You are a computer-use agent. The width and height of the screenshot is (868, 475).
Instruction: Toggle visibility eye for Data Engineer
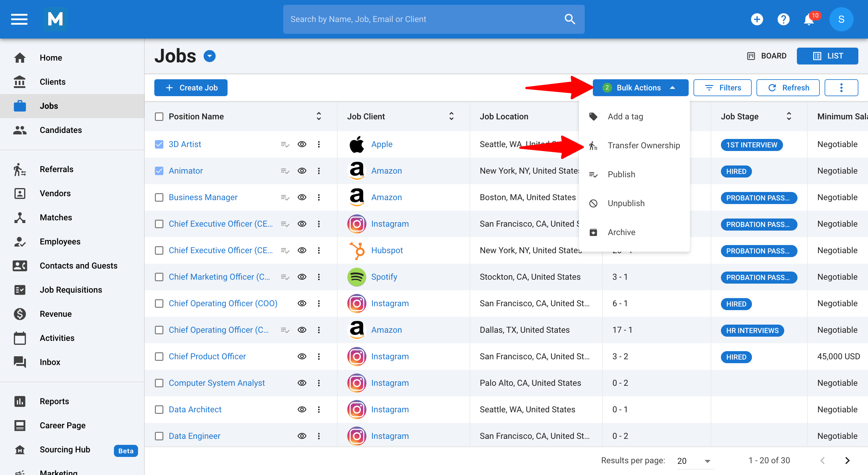pyautogui.click(x=302, y=436)
